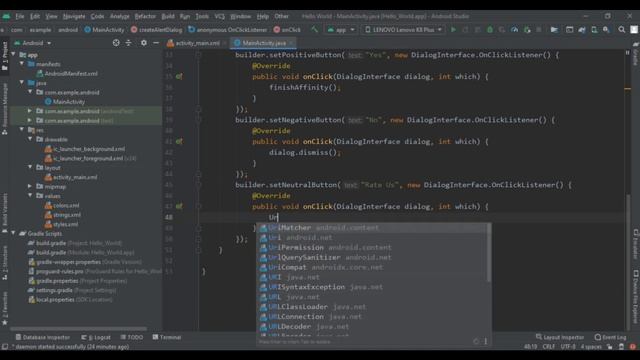The height and width of the screenshot is (360, 640).
Task: Click the collapse all icon in project panel
Action: (x=129, y=43)
